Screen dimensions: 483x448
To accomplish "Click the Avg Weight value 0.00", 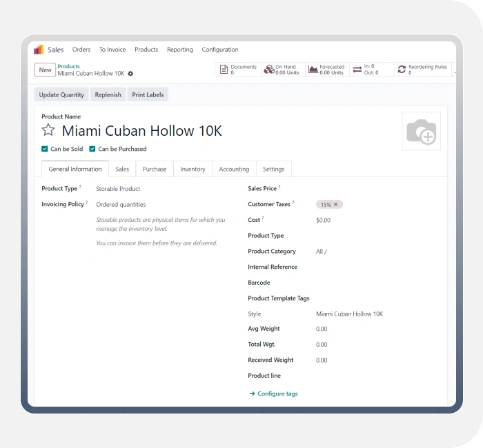I will [x=322, y=329].
